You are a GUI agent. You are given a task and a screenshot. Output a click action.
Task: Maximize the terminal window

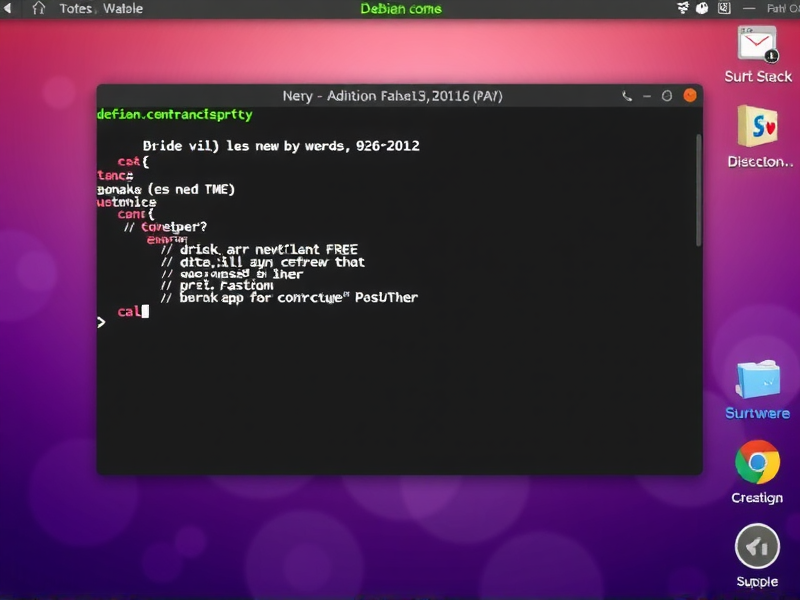click(668, 96)
